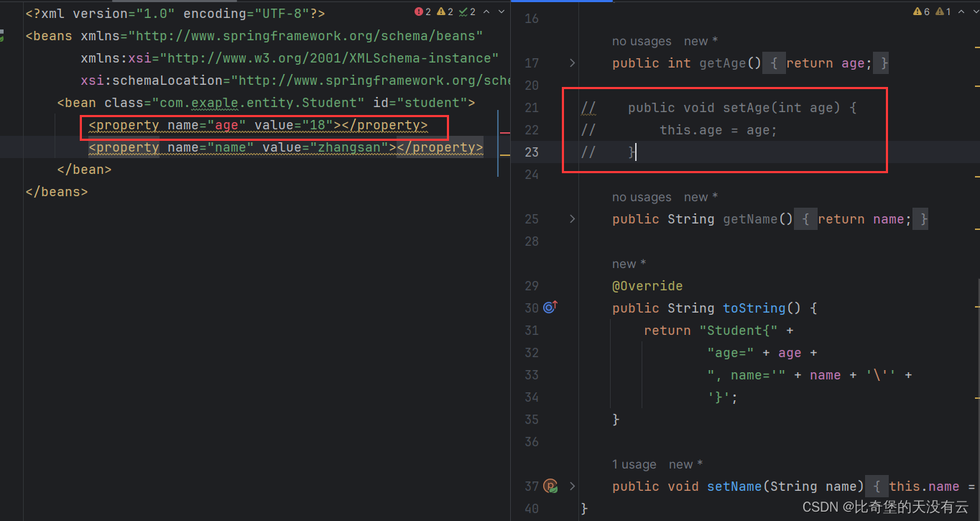Click 'new *' author hint above @Override
The image size is (980, 521).
click(629, 264)
